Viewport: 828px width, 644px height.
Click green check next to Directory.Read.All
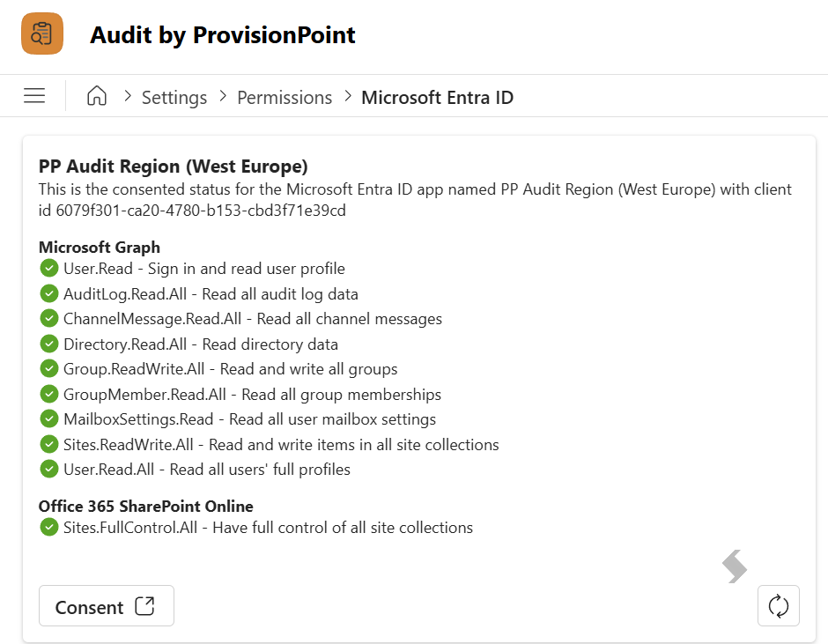(x=49, y=344)
